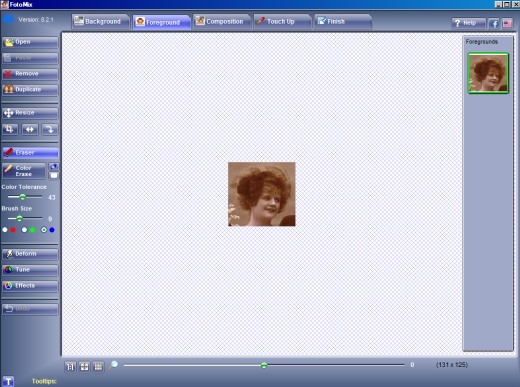Switch to the Background tab
Viewport: 520px width, 387px height.
(100, 22)
